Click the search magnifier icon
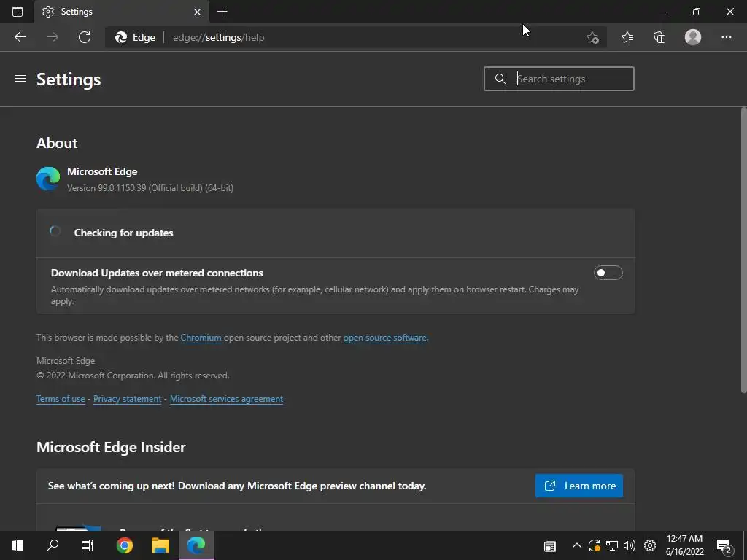The width and height of the screenshot is (747, 560). click(500, 79)
